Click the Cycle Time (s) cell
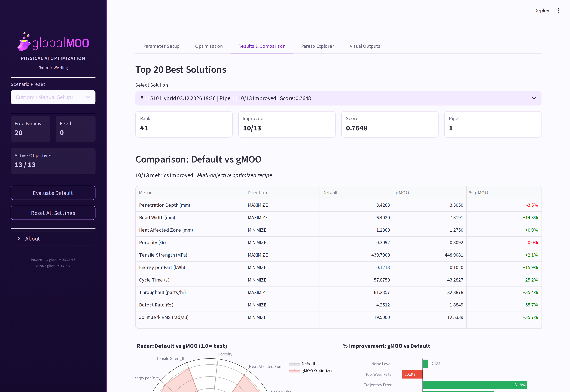The height and width of the screenshot is (392, 570). [x=190, y=280]
